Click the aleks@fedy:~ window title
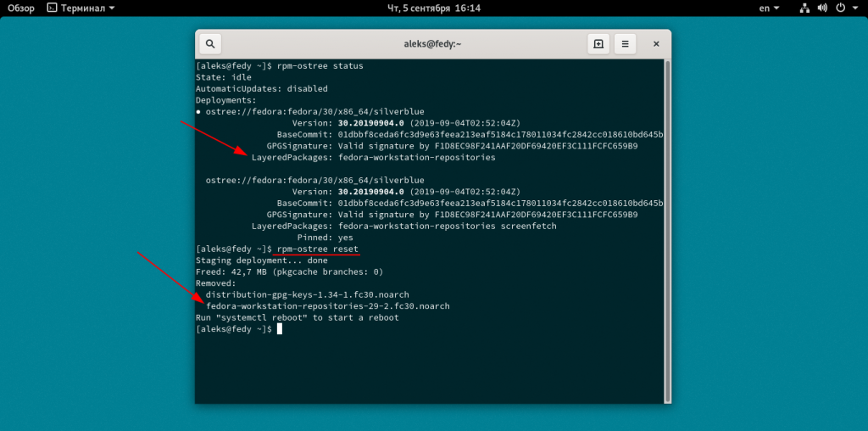Viewport: 868px width, 431px height. pyautogui.click(x=433, y=44)
